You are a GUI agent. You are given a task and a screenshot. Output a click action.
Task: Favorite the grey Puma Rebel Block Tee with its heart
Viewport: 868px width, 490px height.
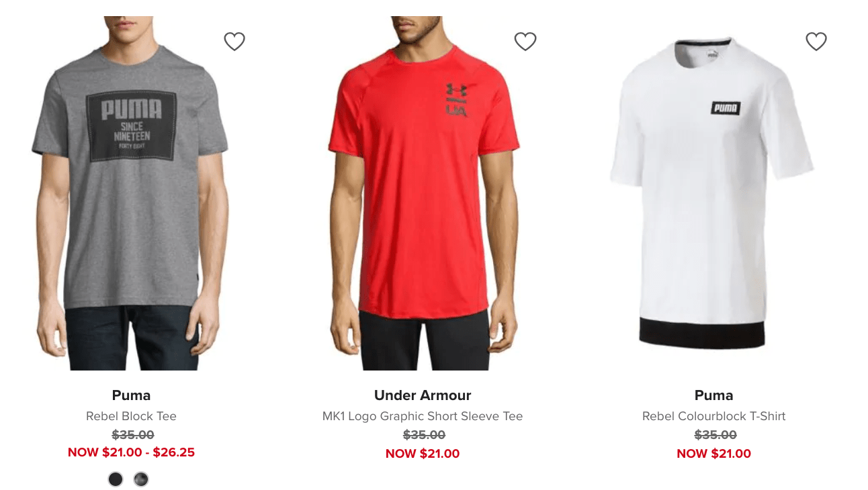(234, 42)
